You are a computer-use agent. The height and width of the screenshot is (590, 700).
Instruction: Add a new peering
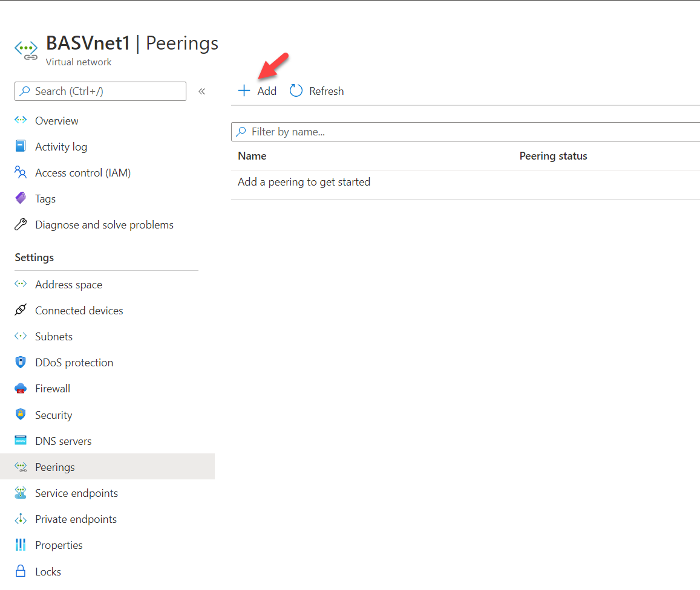[x=257, y=91]
